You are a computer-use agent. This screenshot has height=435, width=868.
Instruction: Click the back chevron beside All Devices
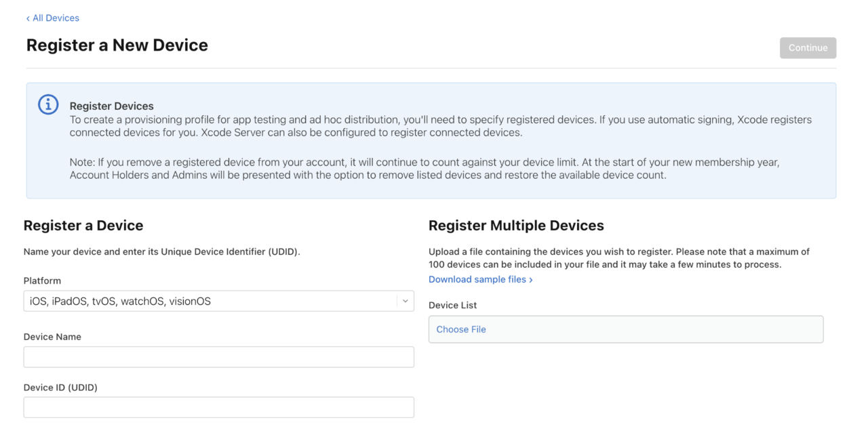[28, 18]
